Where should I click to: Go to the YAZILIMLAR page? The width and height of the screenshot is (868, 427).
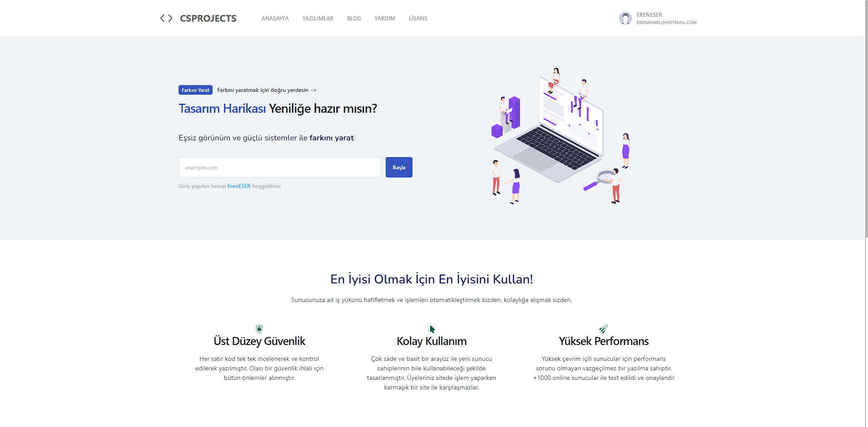tap(318, 19)
